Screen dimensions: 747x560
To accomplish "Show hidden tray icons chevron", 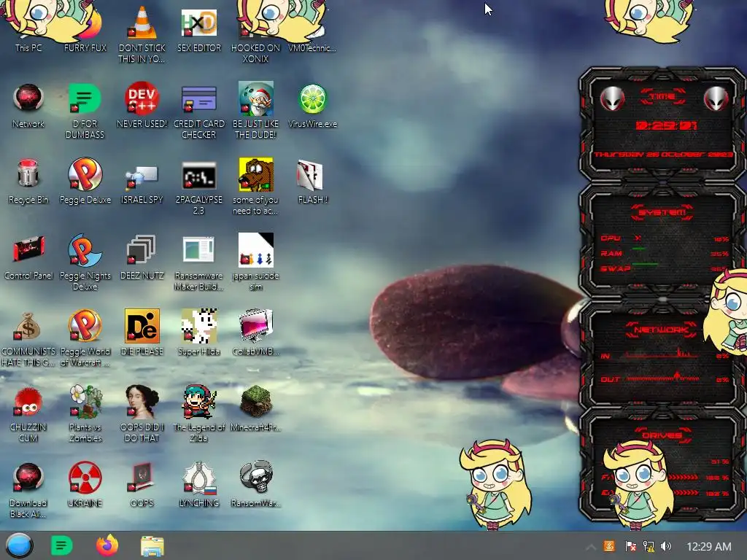I will (x=590, y=547).
